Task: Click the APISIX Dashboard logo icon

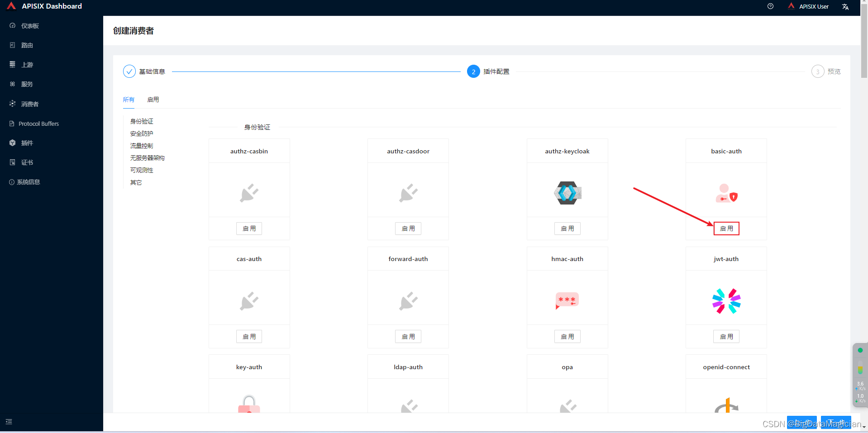Action: (11, 6)
